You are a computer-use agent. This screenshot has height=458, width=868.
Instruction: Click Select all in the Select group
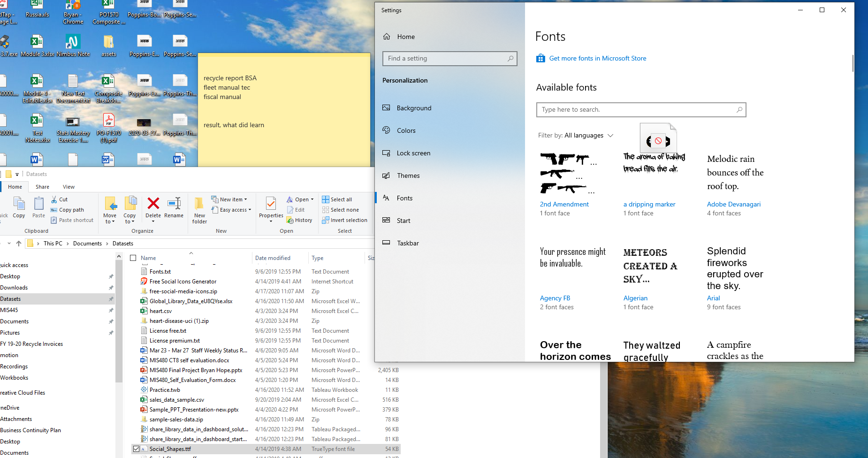click(x=337, y=199)
